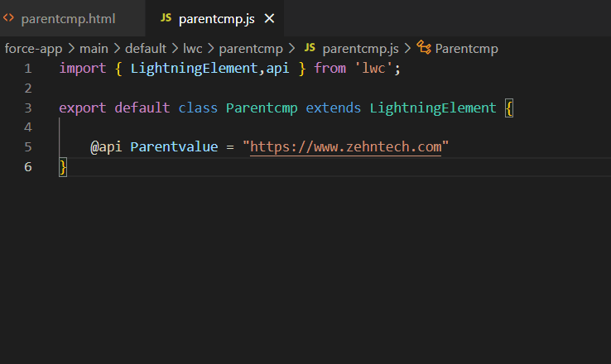This screenshot has height=364, width=611.
Task: Follow the https://www.zehntech.com link
Action: [345, 147]
